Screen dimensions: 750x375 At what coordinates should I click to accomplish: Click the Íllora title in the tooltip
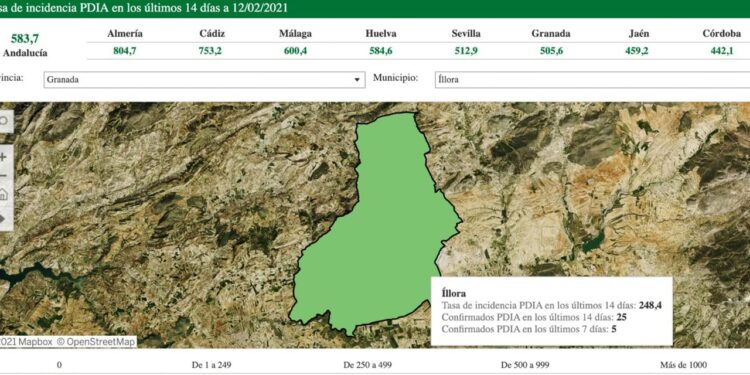[x=453, y=294]
